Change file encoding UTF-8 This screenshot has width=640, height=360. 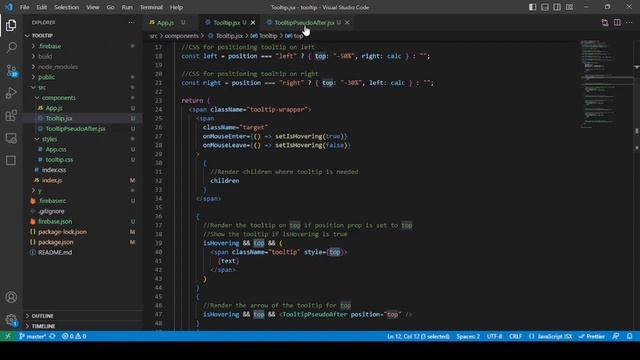[x=494, y=336]
